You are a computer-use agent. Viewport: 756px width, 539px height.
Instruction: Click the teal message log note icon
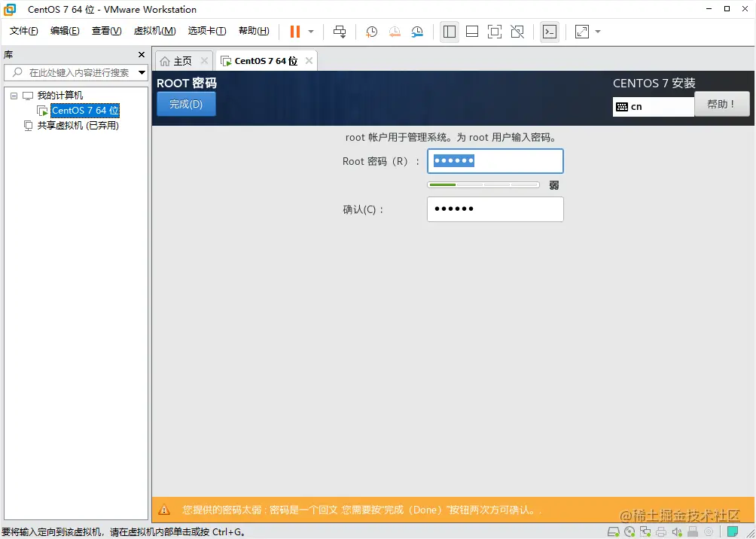(733, 531)
